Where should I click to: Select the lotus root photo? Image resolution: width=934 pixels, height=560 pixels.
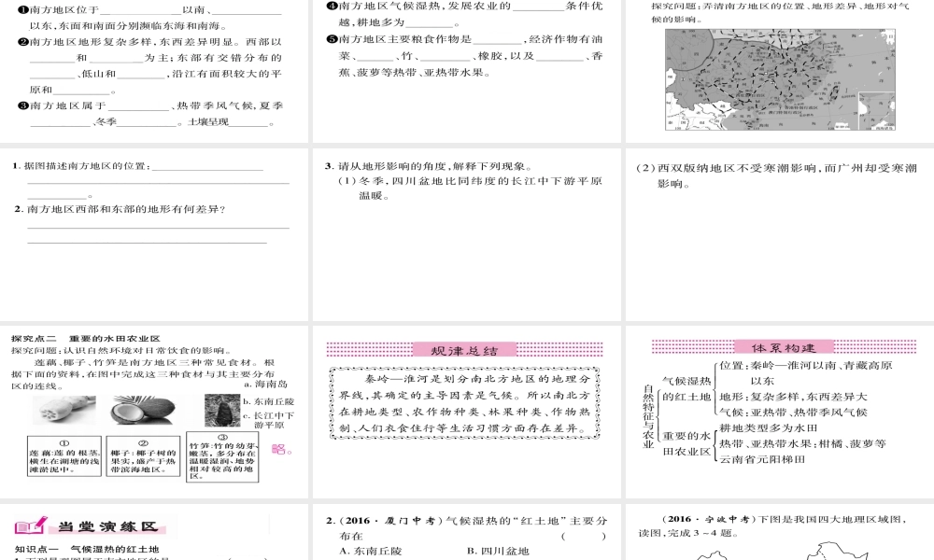coord(64,410)
